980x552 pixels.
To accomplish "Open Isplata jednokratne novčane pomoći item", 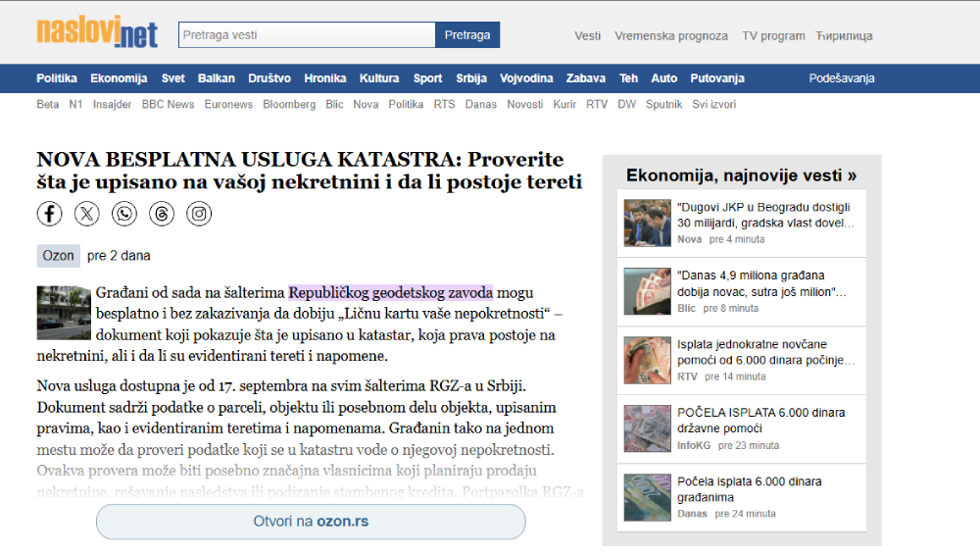I will click(741, 360).
